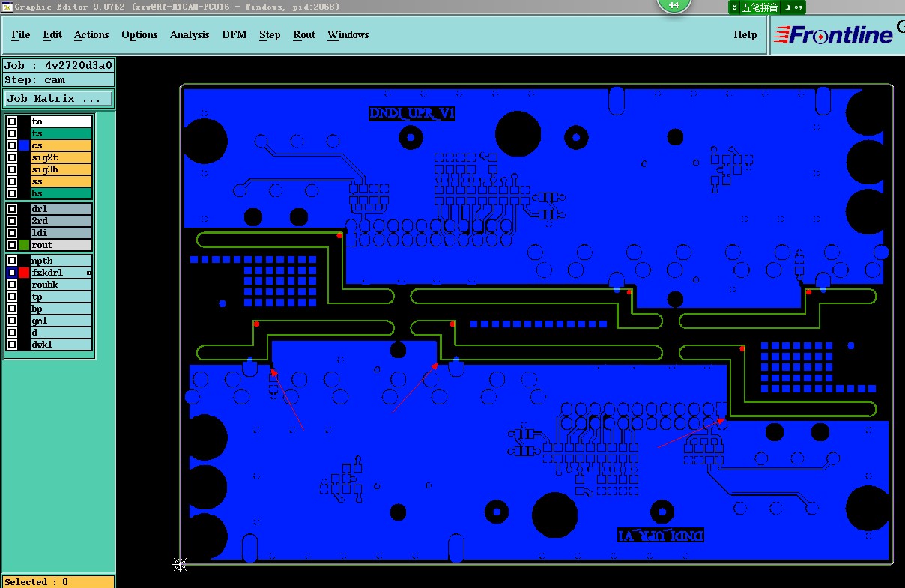The image size is (905, 588).
Task: Open the Analysis menu
Action: [x=190, y=34]
